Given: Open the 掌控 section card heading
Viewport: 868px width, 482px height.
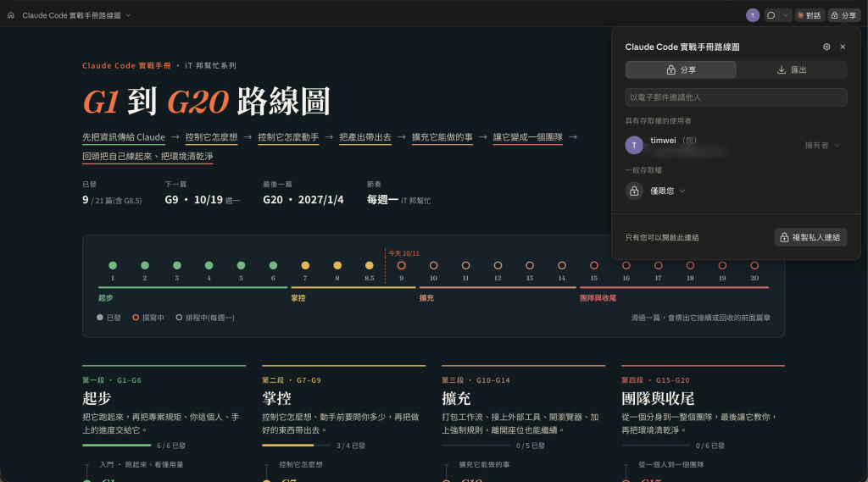Looking at the screenshot, I should 277,398.
